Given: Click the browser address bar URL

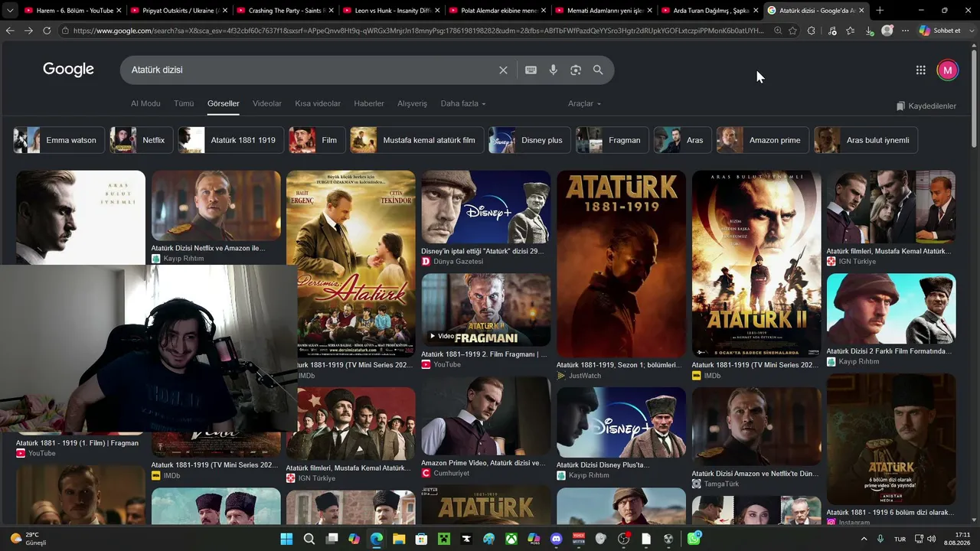Looking at the screenshot, I should pyautogui.click(x=418, y=31).
